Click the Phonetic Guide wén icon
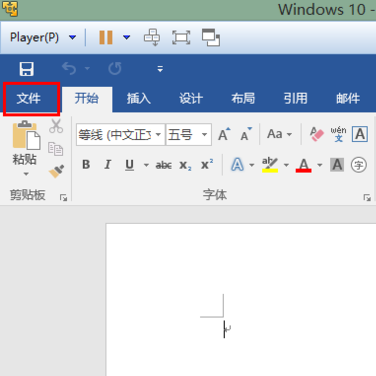 click(338, 134)
